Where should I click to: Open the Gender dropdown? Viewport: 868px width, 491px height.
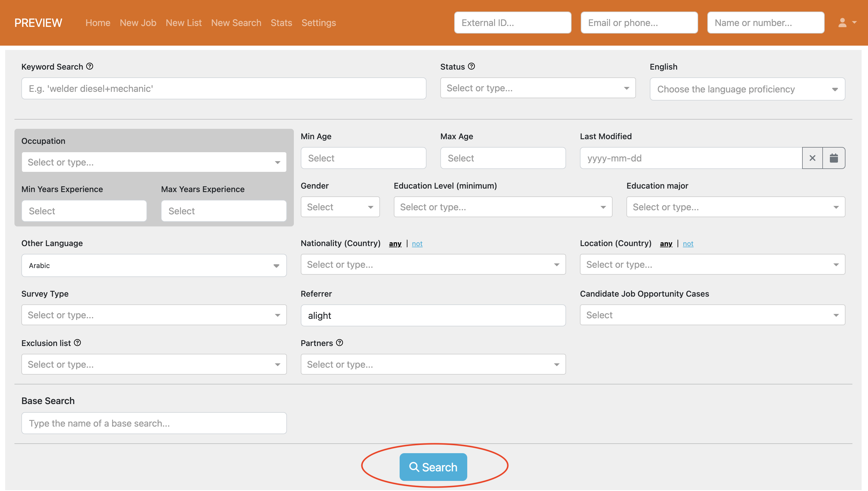340,207
